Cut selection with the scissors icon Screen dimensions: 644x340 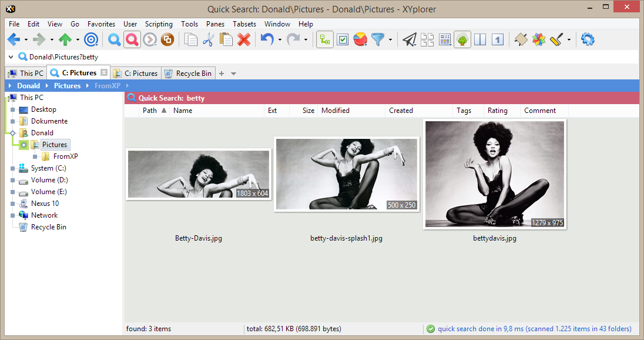[208, 39]
